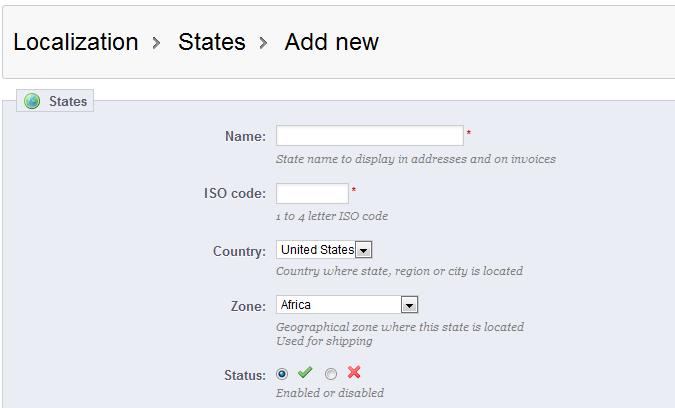The image size is (675, 408).
Task: Click the States fieldset legend label
Action: 68,101
